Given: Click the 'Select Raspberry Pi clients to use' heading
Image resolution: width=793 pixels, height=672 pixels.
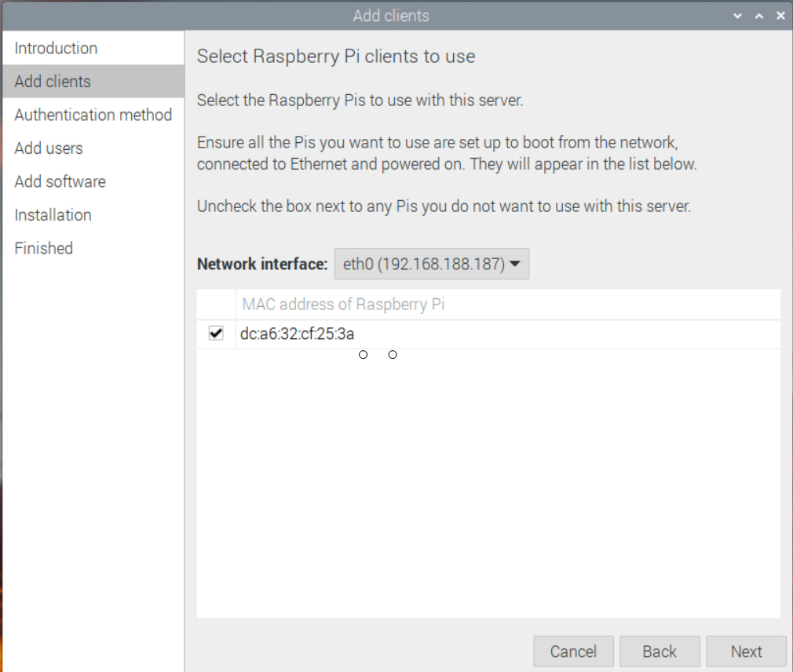Looking at the screenshot, I should 336,56.
